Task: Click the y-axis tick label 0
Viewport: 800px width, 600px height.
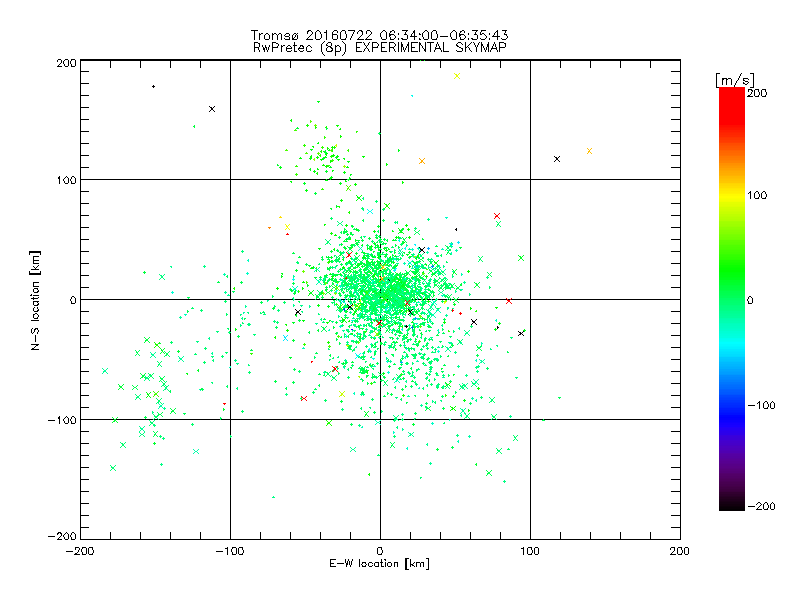Action: click(73, 300)
